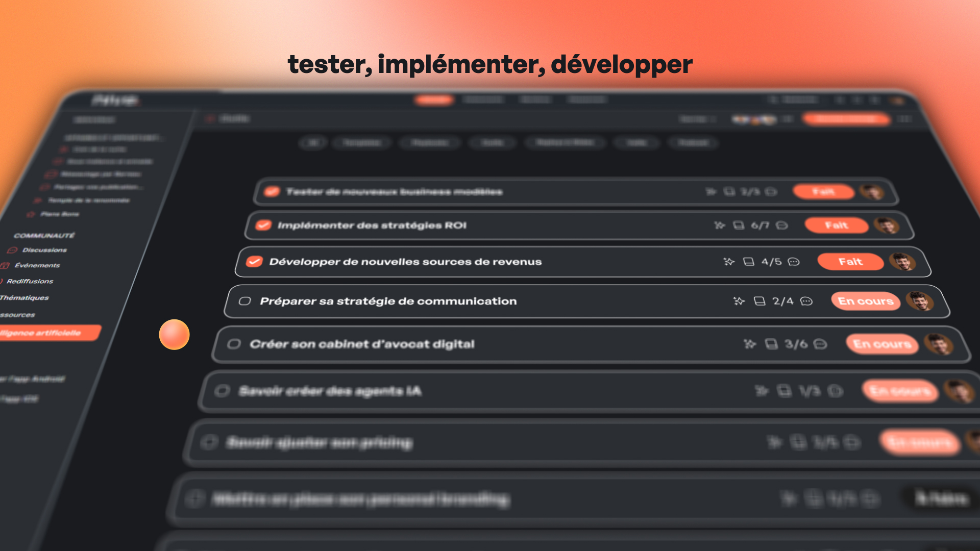Uncheck 'Tester de nouveaux business modèles'
This screenshot has width=980, height=551.
(x=272, y=191)
